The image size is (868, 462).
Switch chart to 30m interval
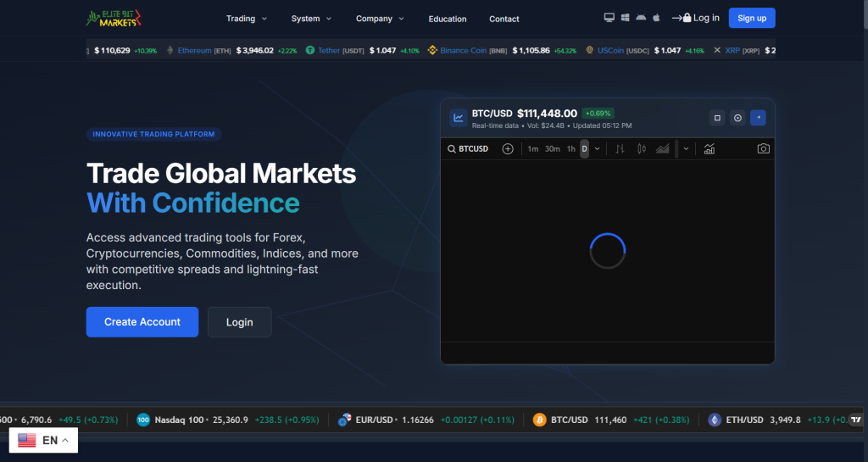552,149
